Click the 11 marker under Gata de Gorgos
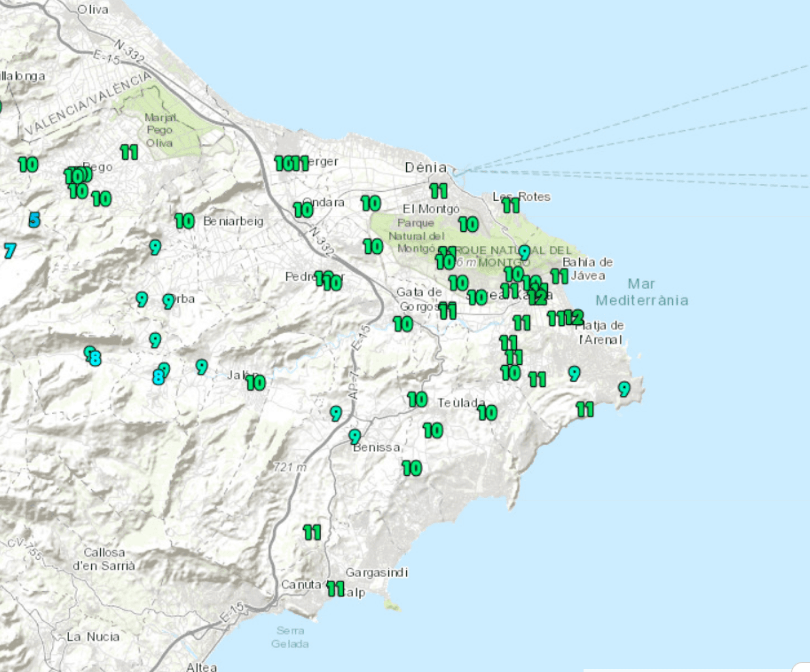This screenshot has height=672, width=810. (448, 311)
